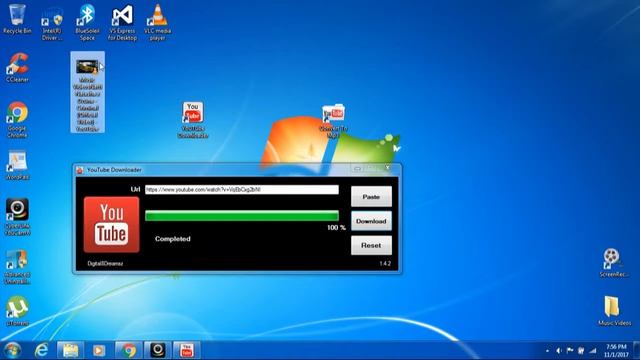Click the Show desktop button
Screen dimensions: 640x360
point(636,351)
